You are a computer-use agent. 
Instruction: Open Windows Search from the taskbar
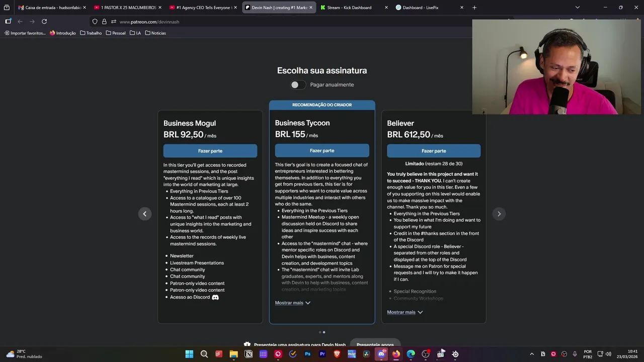(x=204, y=354)
